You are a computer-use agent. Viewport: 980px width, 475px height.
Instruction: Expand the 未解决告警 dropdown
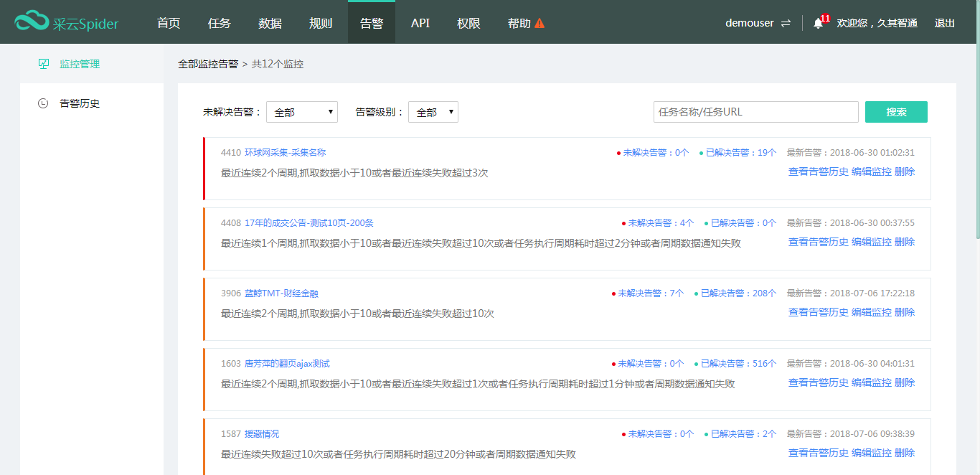[302, 112]
